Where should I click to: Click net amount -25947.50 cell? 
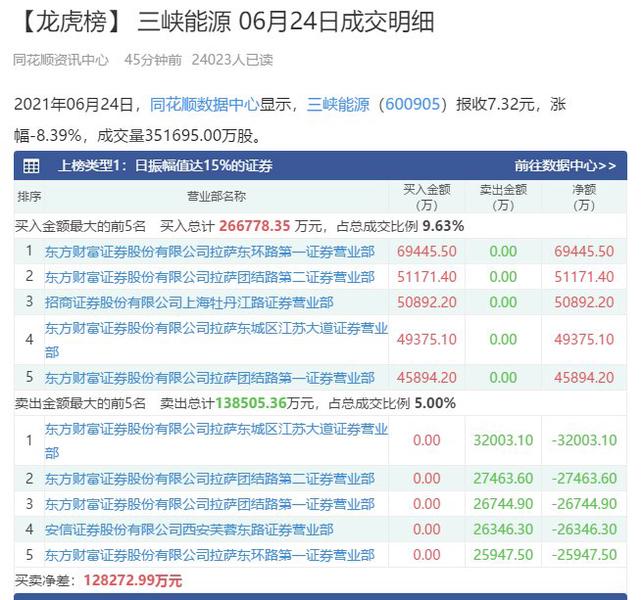coord(584,555)
